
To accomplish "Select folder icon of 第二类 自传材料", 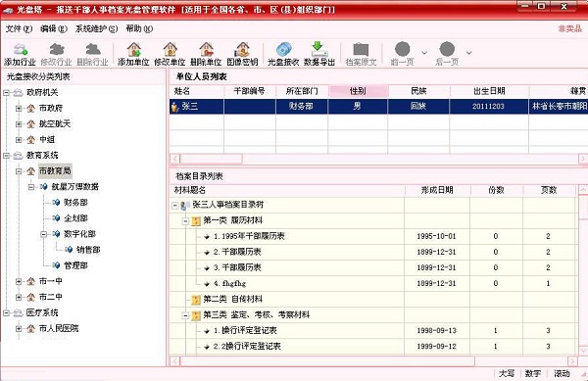I will pos(196,300).
